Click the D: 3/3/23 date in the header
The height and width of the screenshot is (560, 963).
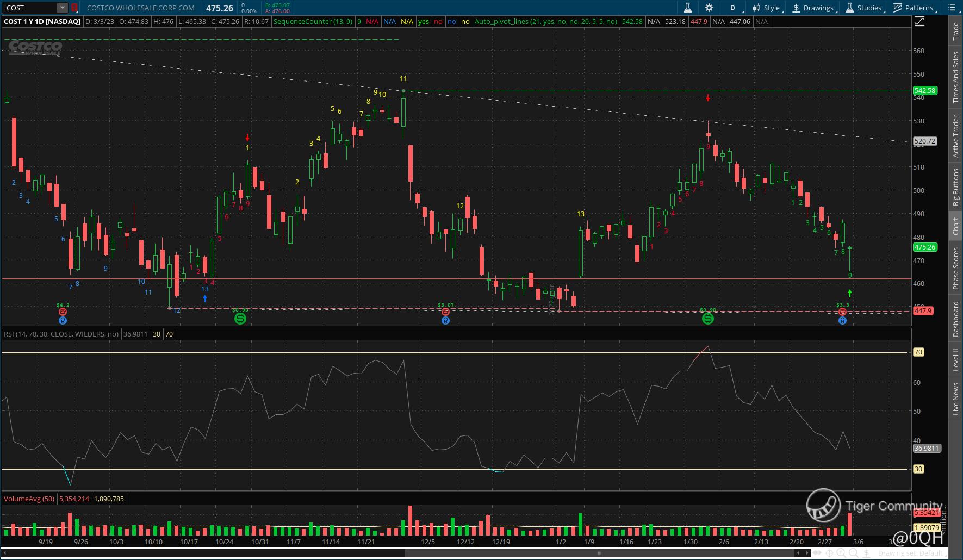pos(100,22)
